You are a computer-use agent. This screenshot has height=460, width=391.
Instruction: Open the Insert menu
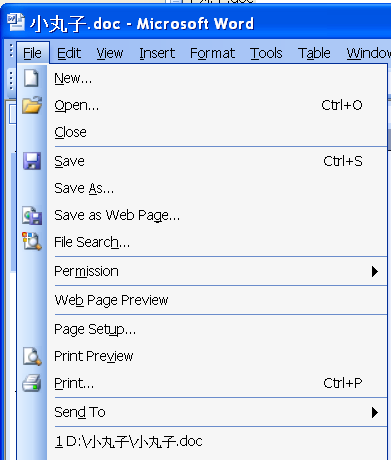click(x=157, y=53)
